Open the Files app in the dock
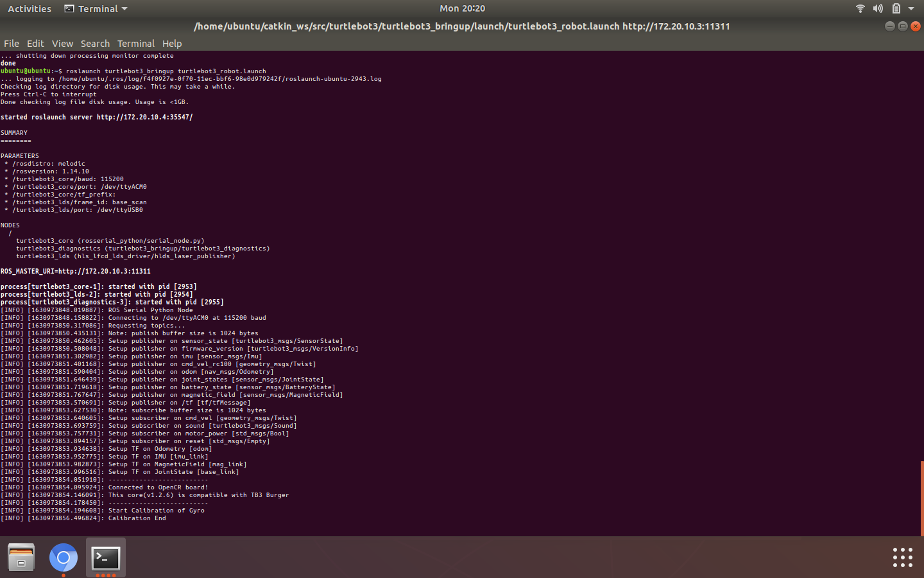The height and width of the screenshot is (578, 924). [21, 557]
